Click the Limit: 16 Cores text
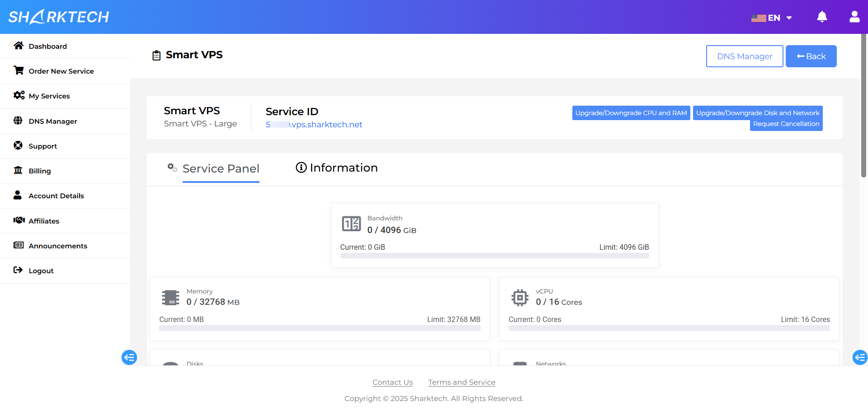 [805, 320]
